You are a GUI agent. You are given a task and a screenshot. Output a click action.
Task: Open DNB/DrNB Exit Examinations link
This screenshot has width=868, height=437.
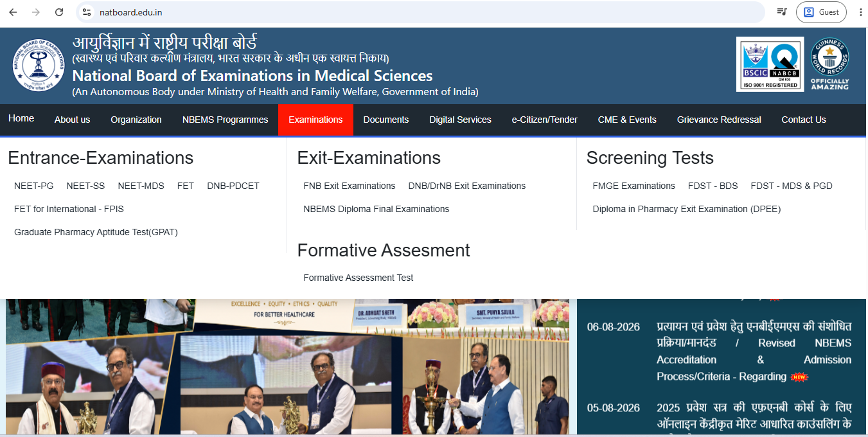(x=467, y=186)
